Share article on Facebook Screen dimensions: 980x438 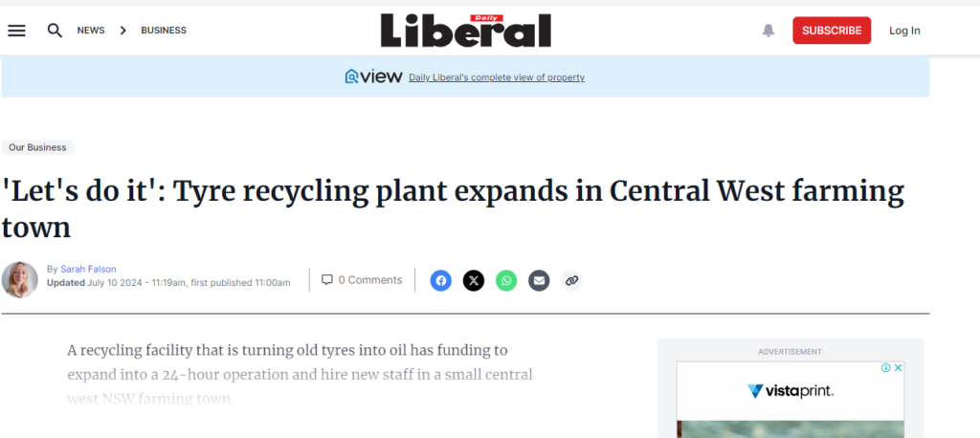[x=440, y=280]
